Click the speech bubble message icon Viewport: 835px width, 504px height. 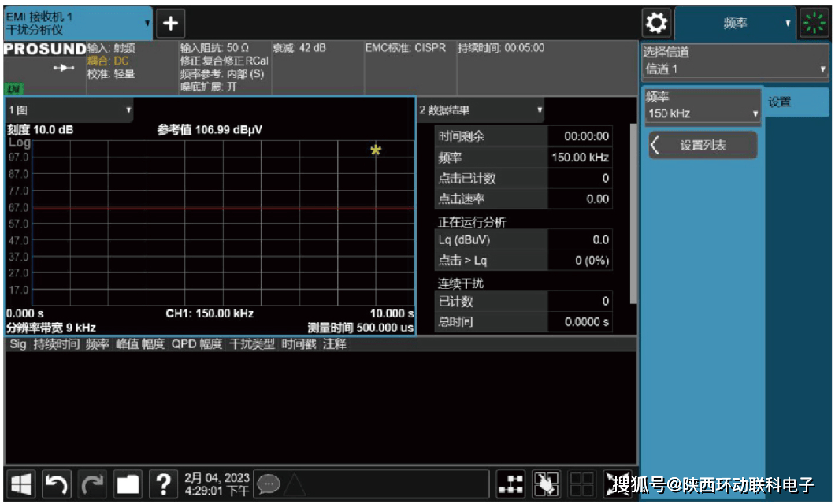pyautogui.click(x=268, y=484)
